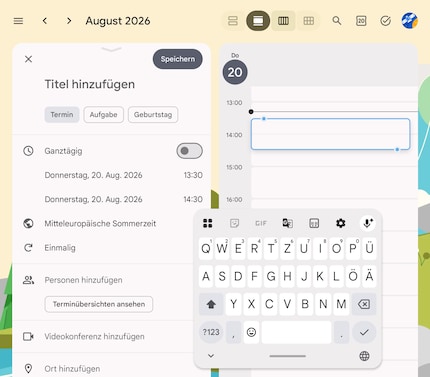
Task: Click the globe time zone icon
Action: pyautogui.click(x=28, y=223)
